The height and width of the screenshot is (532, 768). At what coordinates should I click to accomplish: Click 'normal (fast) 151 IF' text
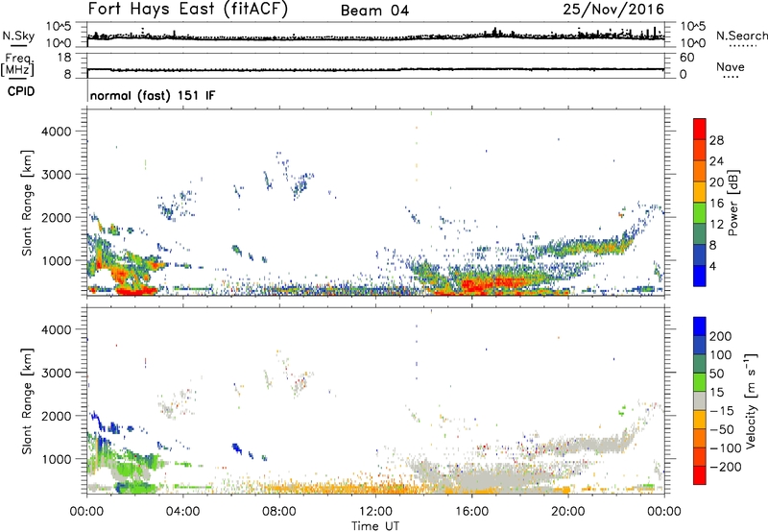pos(153,95)
